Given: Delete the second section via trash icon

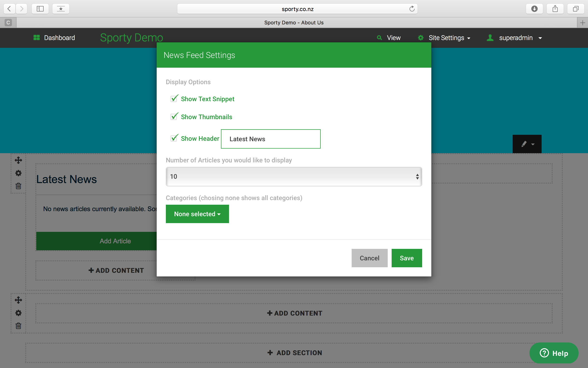Looking at the screenshot, I should pyautogui.click(x=18, y=326).
